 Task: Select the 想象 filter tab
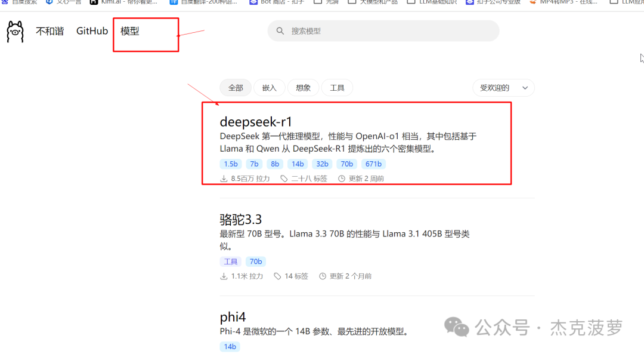click(303, 88)
